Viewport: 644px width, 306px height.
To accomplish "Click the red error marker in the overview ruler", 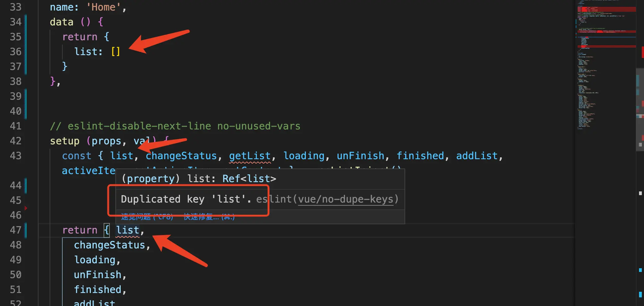I will pyautogui.click(x=642, y=52).
